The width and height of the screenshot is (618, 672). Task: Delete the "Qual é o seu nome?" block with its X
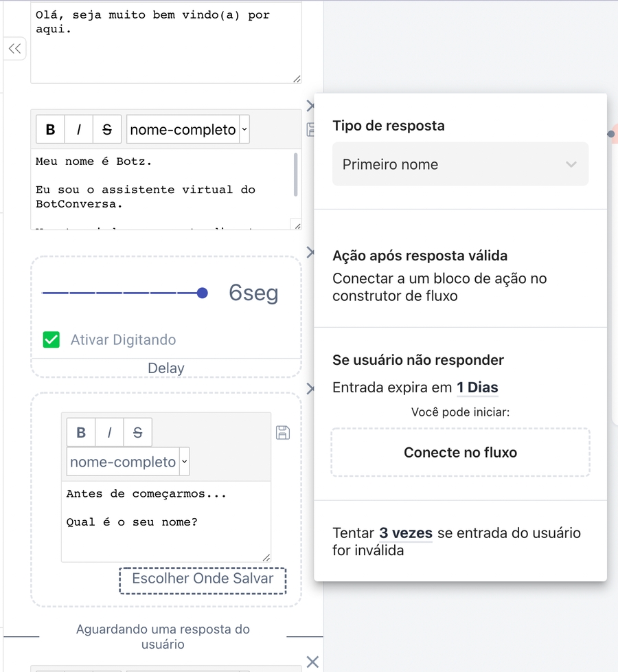(x=310, y=390)
